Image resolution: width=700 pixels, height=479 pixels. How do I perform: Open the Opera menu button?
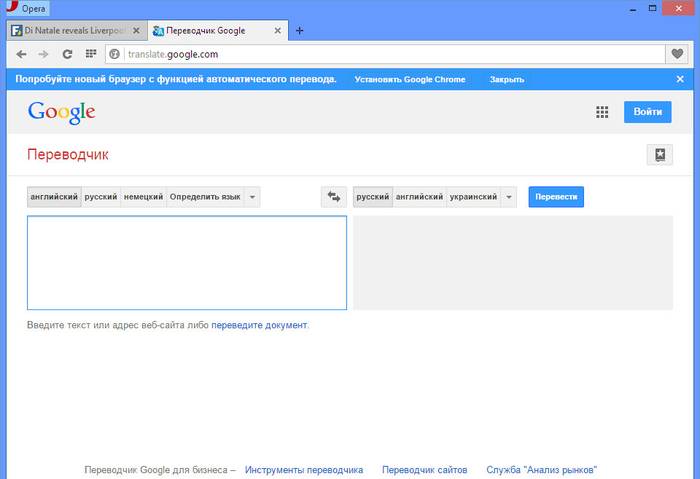pyautogui.click(x=26, y=7)
